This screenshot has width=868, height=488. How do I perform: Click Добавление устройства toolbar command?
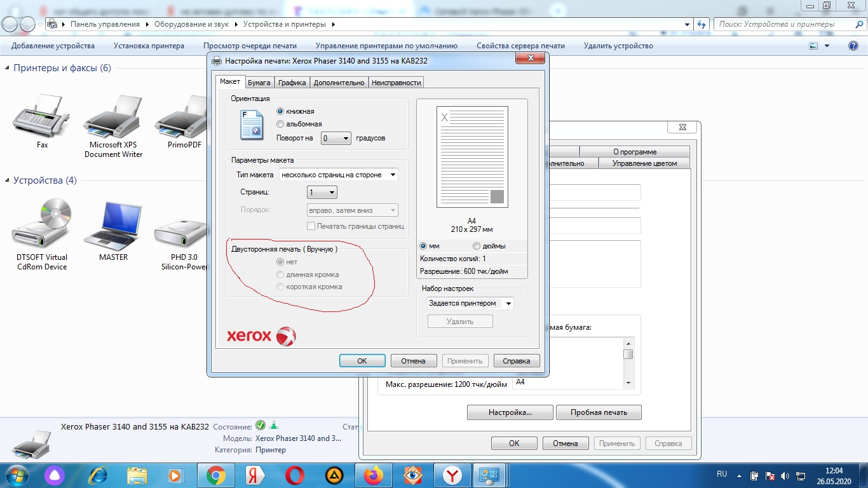pos(53,46)
